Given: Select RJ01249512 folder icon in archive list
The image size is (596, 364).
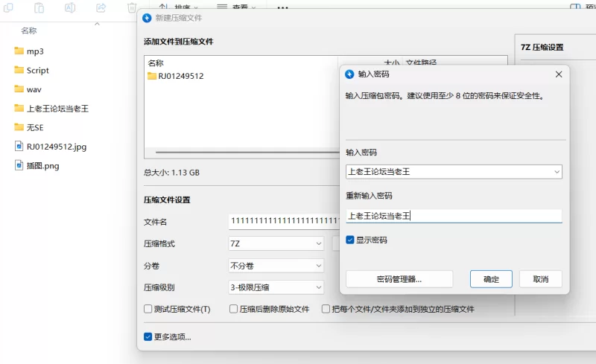Looking at the screenshot, I should coord(152,76).
